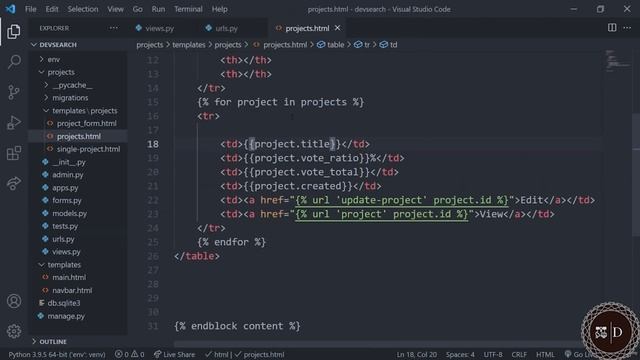Click CRLF end of line selector

[x=519, y=354]
